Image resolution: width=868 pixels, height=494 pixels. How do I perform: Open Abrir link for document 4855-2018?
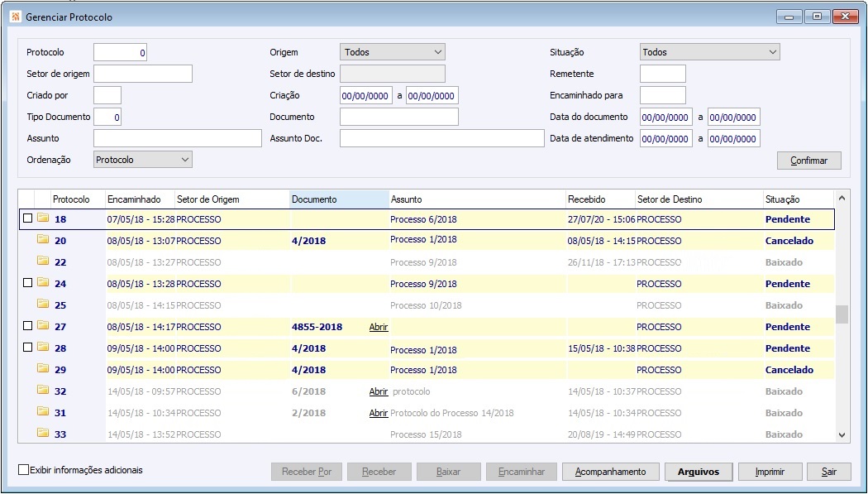coord(378,327)
